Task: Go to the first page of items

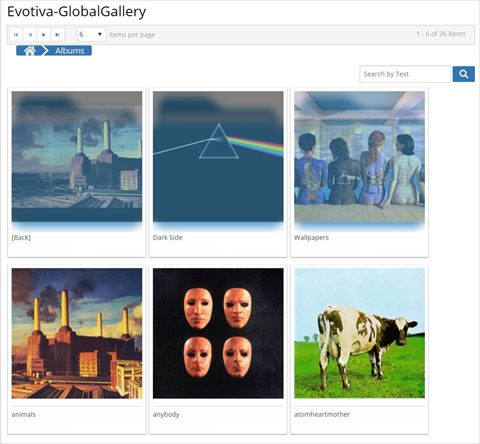Action: click(16, 35)
